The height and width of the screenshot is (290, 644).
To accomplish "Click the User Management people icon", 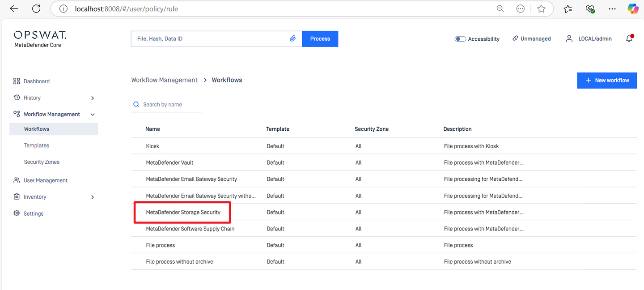I will click(x=17, y=180).
